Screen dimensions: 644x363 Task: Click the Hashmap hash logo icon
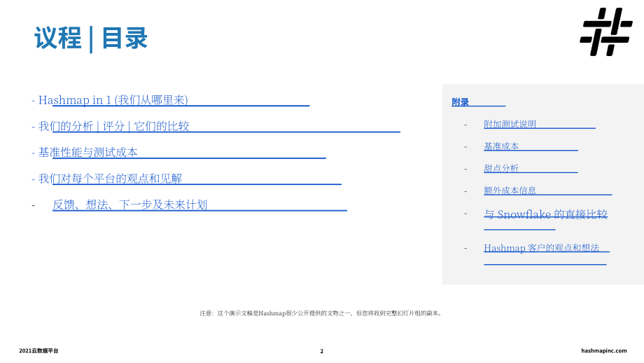[606, 32]
